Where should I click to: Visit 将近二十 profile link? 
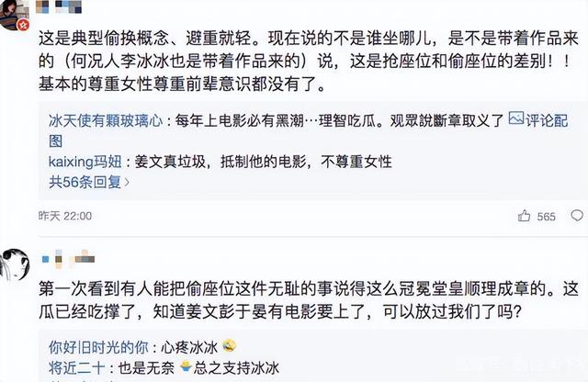coord(77,367)
